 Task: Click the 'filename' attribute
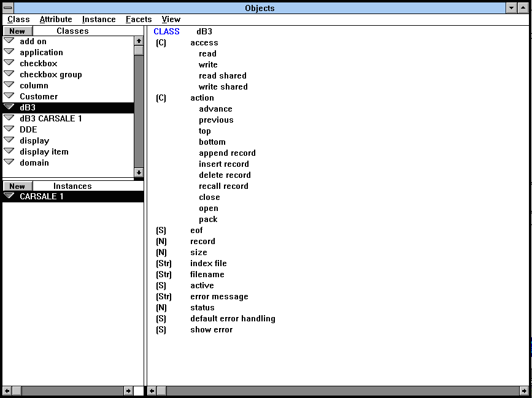click(x=207, y=275)
